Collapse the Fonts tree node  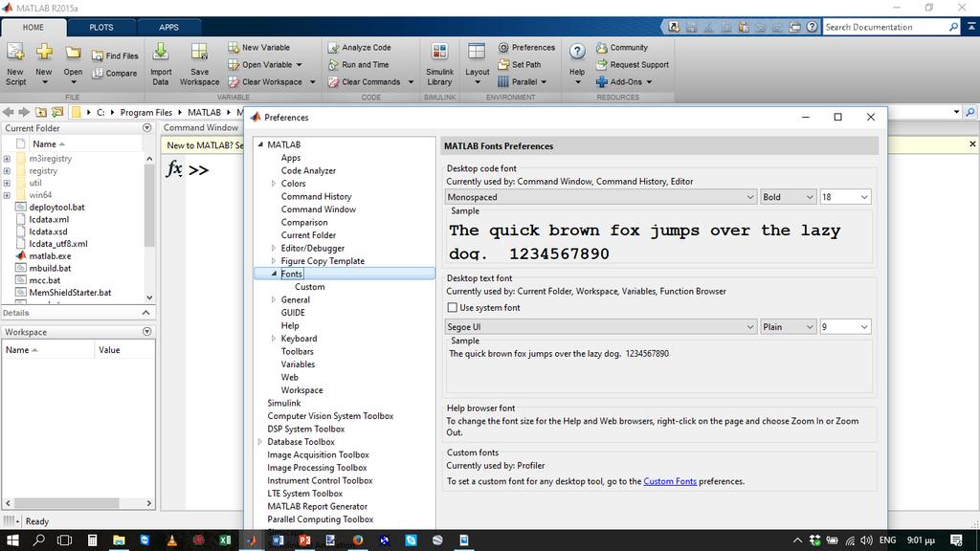pyautogui.click(x=274, y=274)
